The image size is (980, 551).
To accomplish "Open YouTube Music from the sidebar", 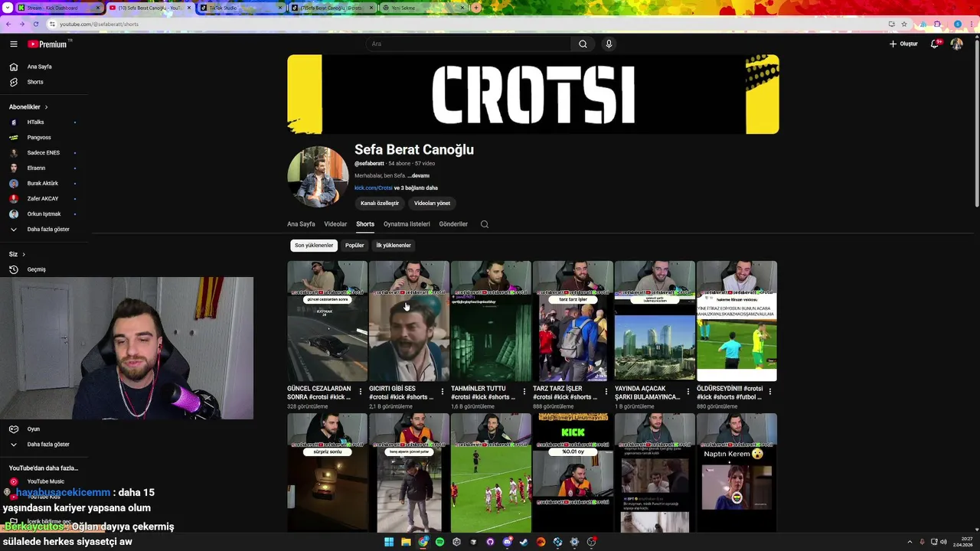I will click(x=45, y=481).
